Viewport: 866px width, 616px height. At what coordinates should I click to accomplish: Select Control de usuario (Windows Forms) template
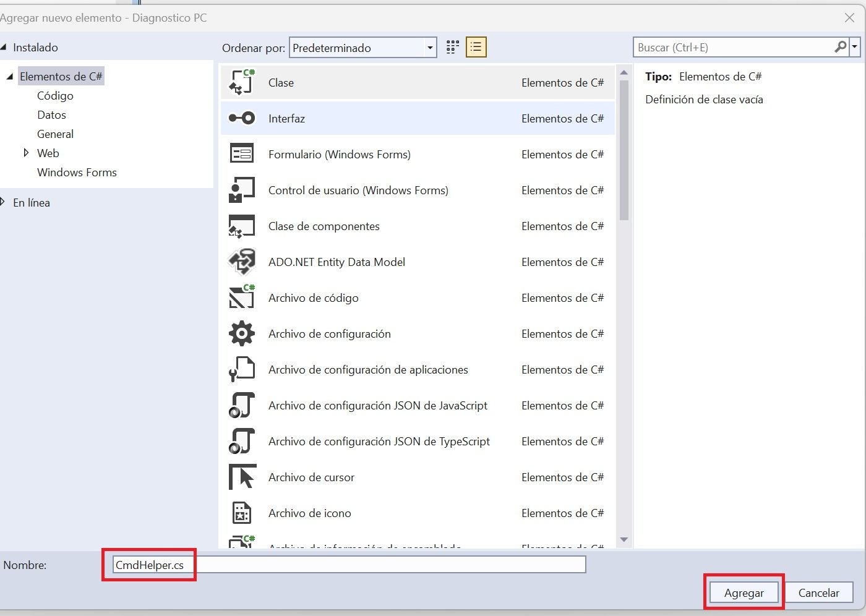click(358, 190)
